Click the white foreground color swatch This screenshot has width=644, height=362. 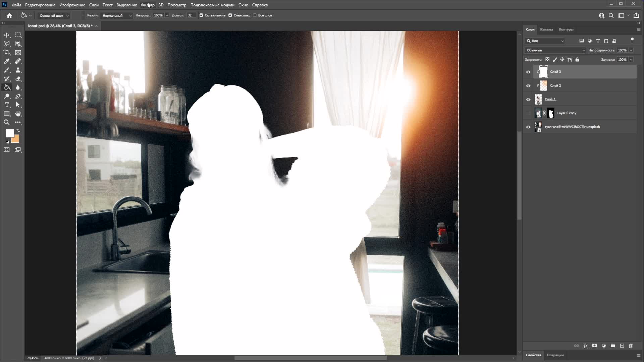click(x=9, y=133)
